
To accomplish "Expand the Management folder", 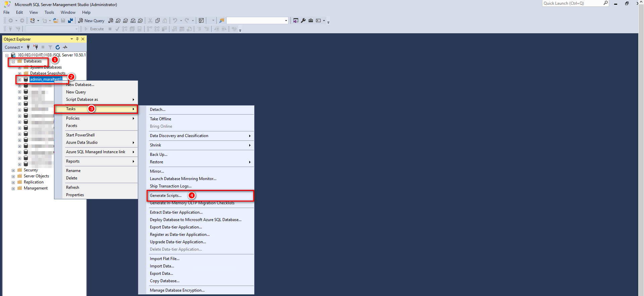I will 13,188.
